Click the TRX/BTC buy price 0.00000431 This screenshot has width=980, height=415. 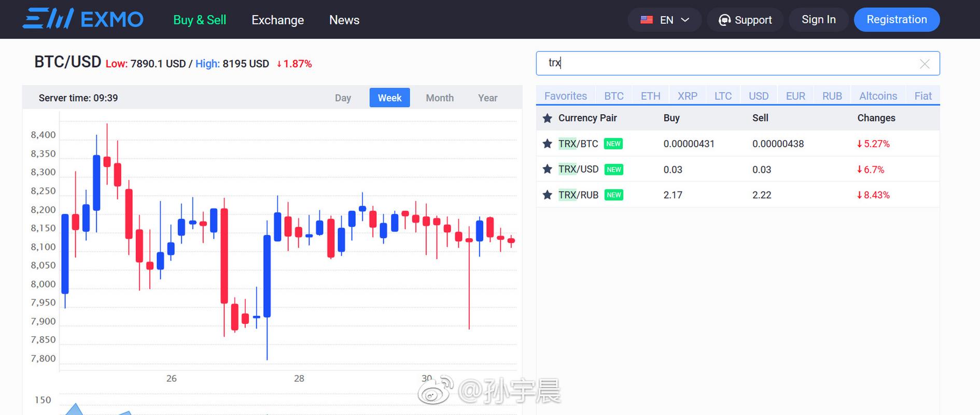[x=689, y=144]
